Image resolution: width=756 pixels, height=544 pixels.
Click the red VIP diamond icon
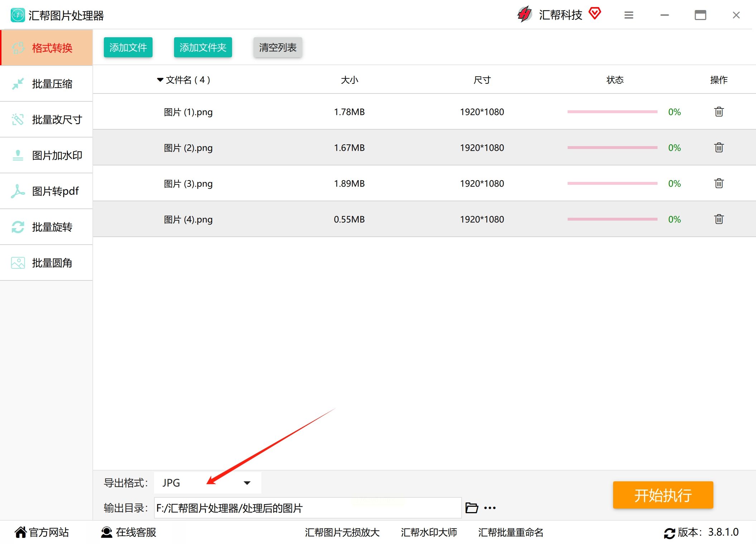click(x=595, y=14)
